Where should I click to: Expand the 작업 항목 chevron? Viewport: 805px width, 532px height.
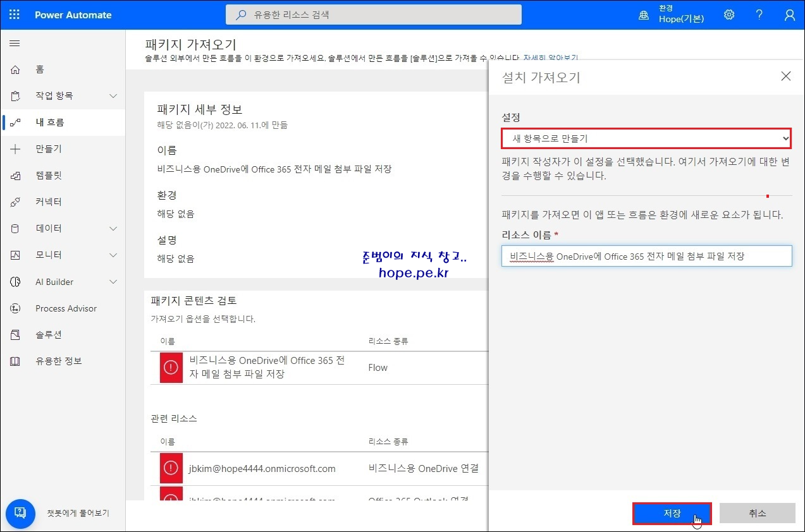113,96
